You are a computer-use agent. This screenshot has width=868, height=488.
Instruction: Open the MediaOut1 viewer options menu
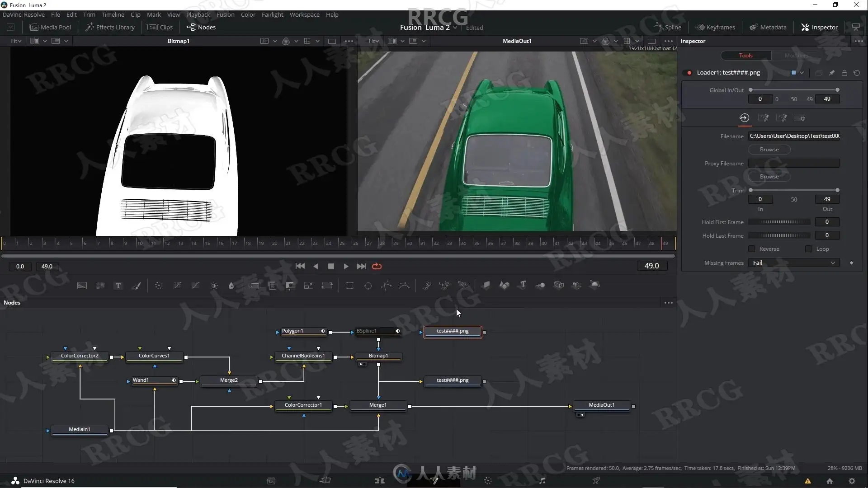[x=669, y=41]
